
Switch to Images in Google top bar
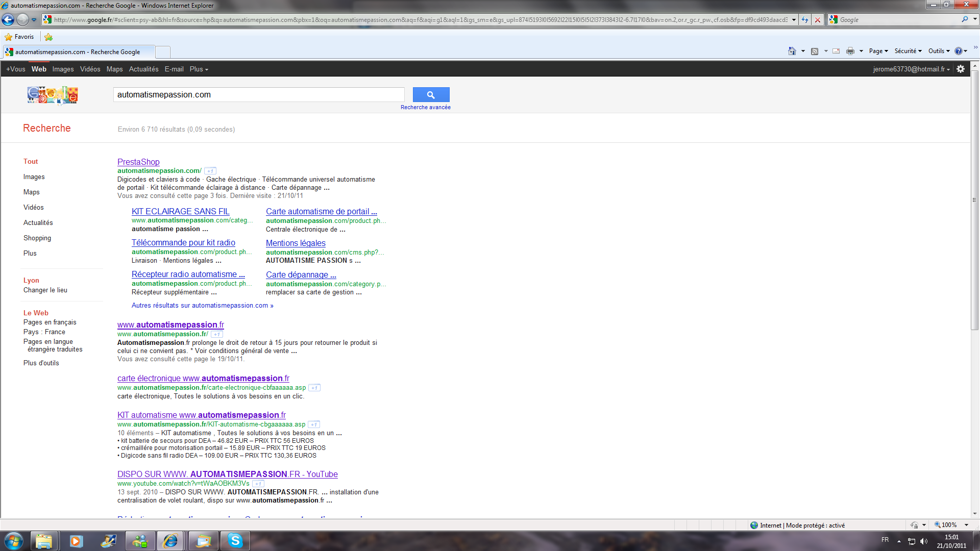coord(63,69)
